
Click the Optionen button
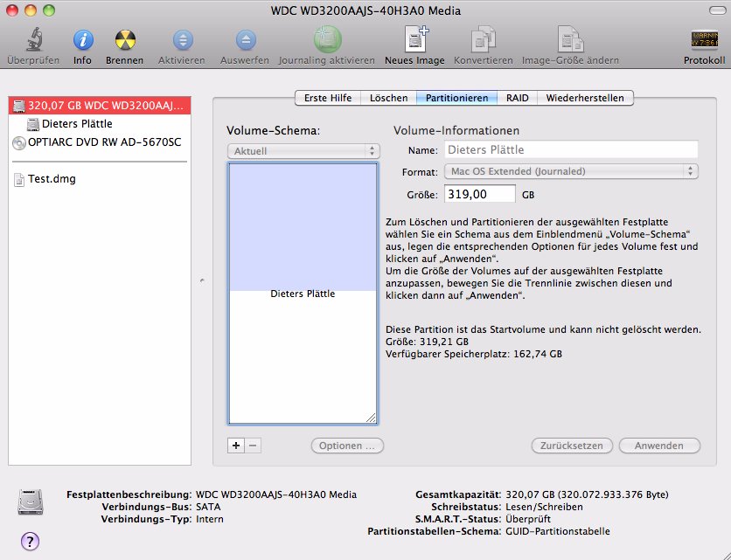[x=347, y=446]
